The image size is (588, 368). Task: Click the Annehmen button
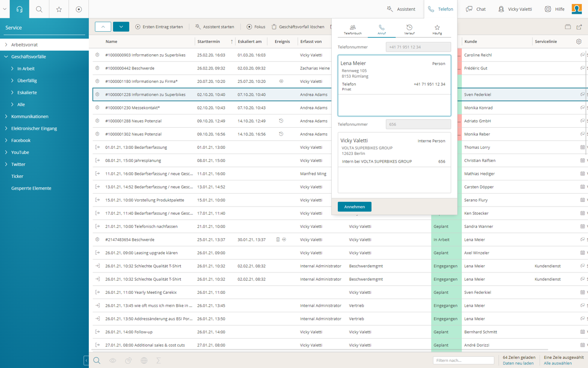354,206
